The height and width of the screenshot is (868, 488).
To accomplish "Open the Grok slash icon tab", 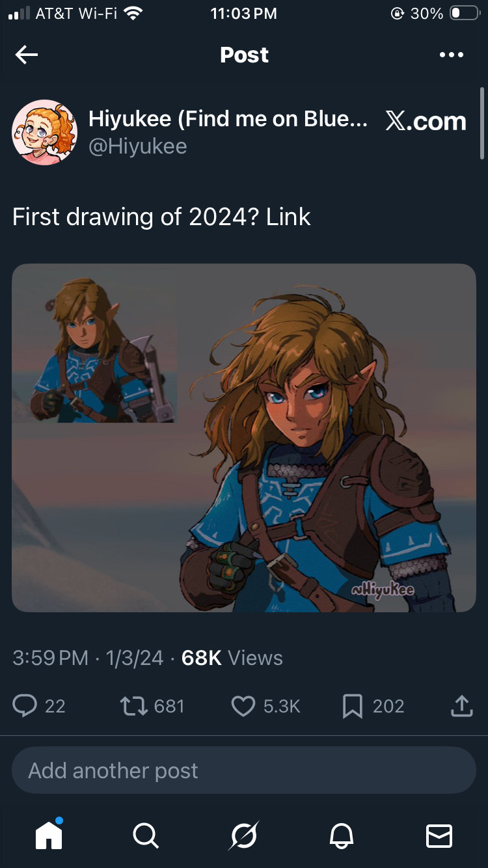I will tap(244, 835).
